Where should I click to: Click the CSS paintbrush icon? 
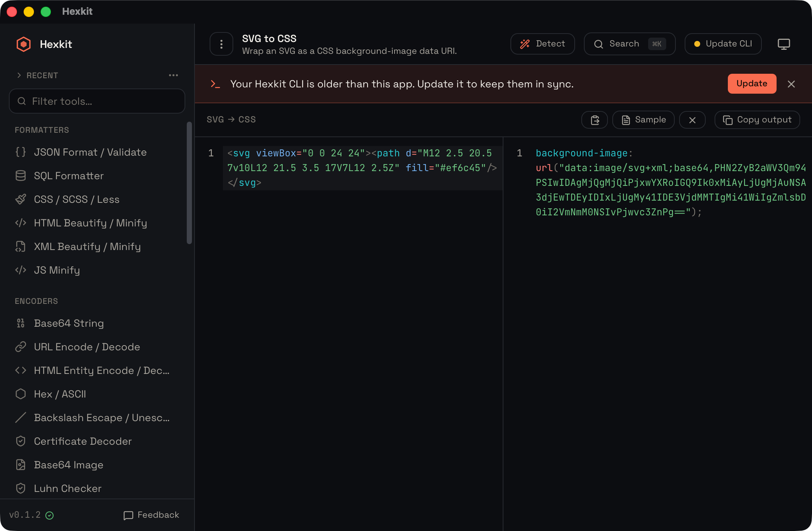click(21, 199)
